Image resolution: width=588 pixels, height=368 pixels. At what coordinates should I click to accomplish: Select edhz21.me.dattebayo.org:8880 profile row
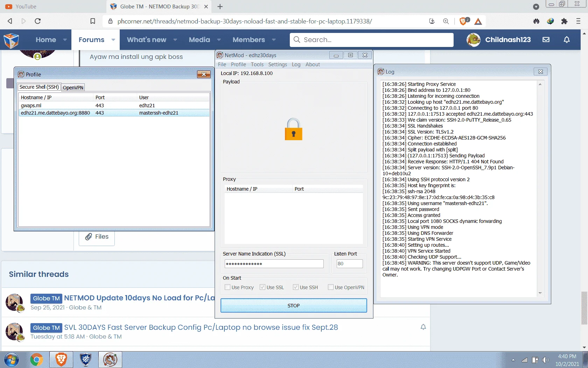(x=114, y=113)
